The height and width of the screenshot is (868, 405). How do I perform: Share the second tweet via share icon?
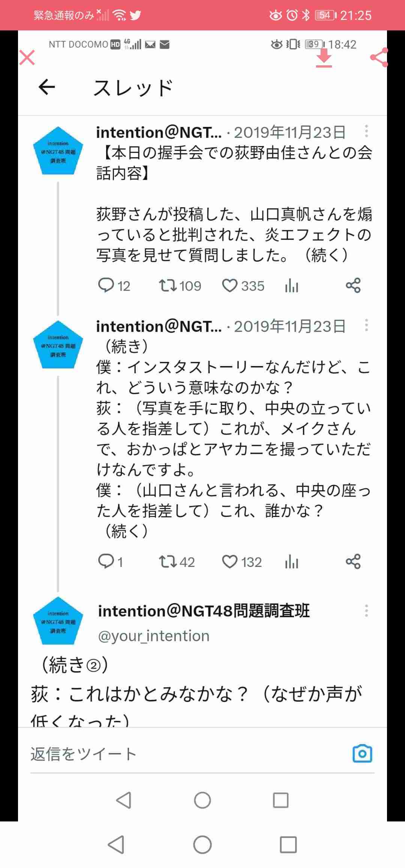coord(353,562)
